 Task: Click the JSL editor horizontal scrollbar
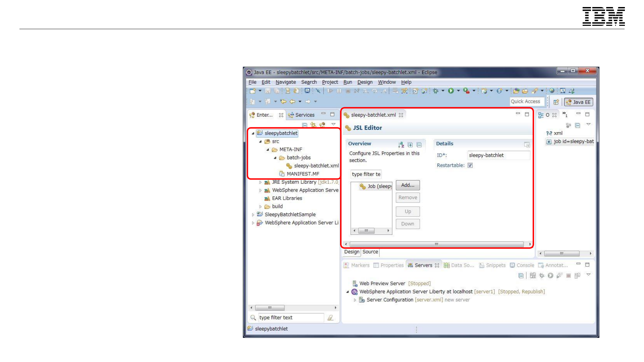point(436,244)
